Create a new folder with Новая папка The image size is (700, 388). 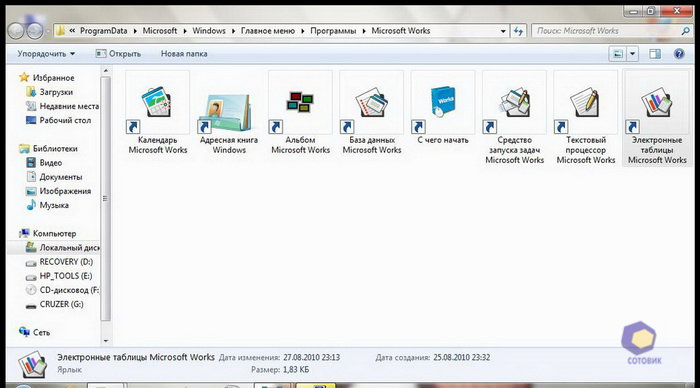tap(184, 54)
